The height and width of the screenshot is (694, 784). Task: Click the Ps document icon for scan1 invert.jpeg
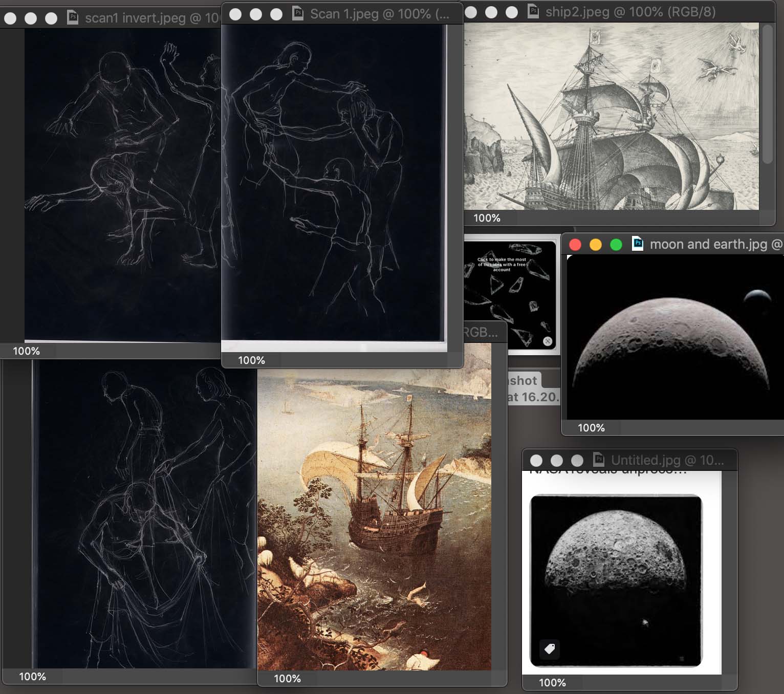[x=73, y=18]
